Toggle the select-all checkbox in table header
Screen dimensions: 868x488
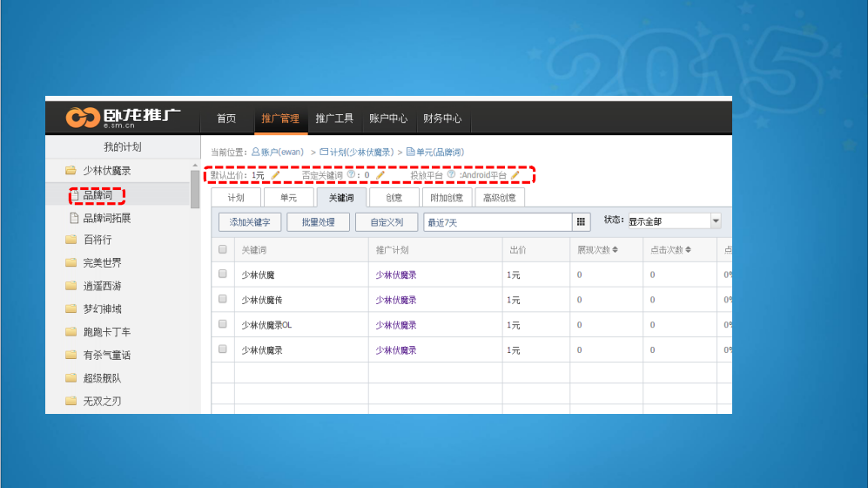pyautogui.click(x=223, y=250)
